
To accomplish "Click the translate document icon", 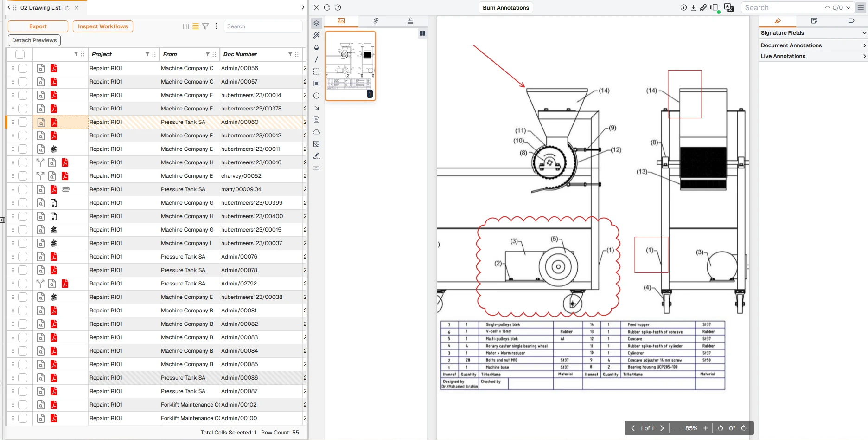I will (x=729, y=7).
